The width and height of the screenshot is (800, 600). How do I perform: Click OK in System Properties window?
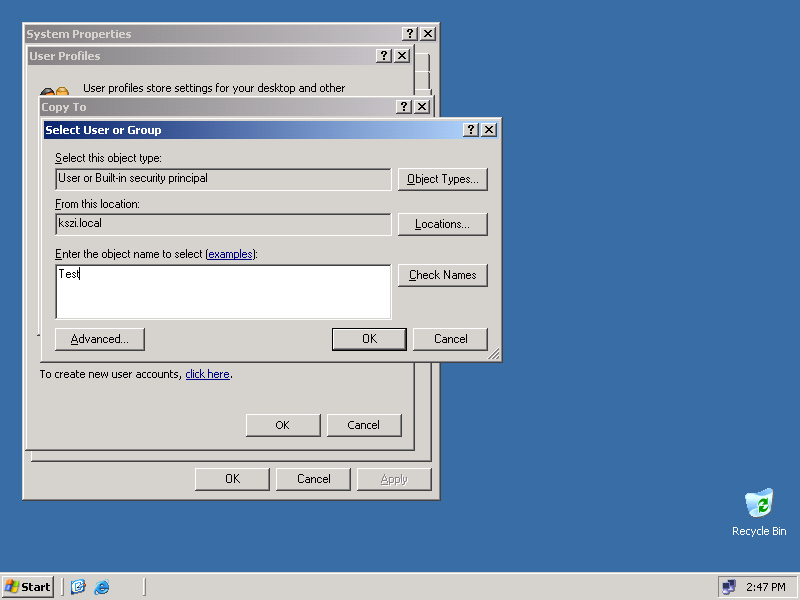click(x=232, y=479)
